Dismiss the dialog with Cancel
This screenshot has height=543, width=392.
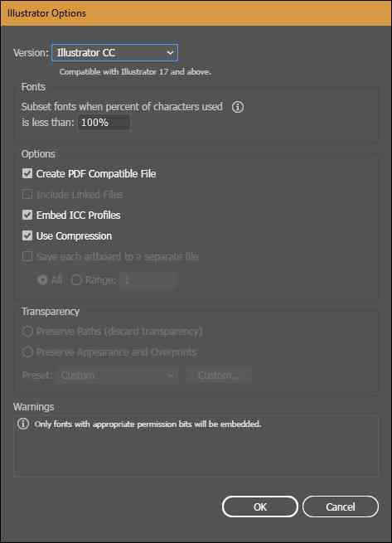pyautogui.click(x=341, y=507)
